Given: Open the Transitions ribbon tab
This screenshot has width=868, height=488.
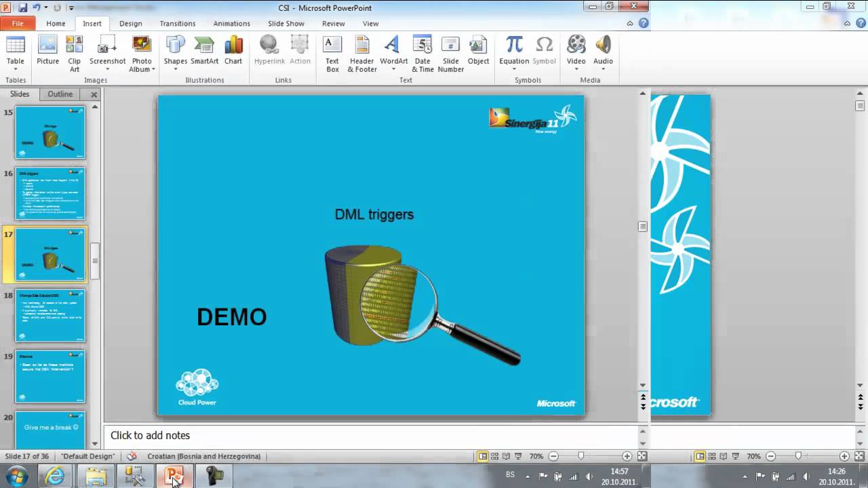Looking at the screenshot, I should 178,23.
